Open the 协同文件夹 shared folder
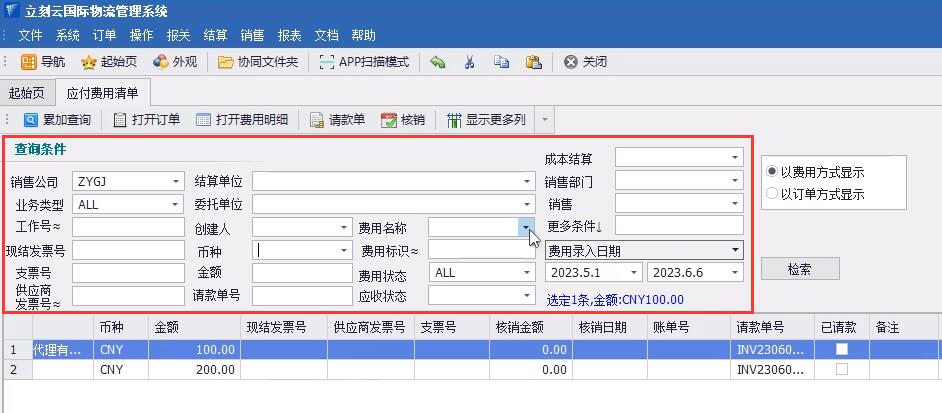This screenshot has height=413, width=942. pyautogui.click(x=258, y=62)
